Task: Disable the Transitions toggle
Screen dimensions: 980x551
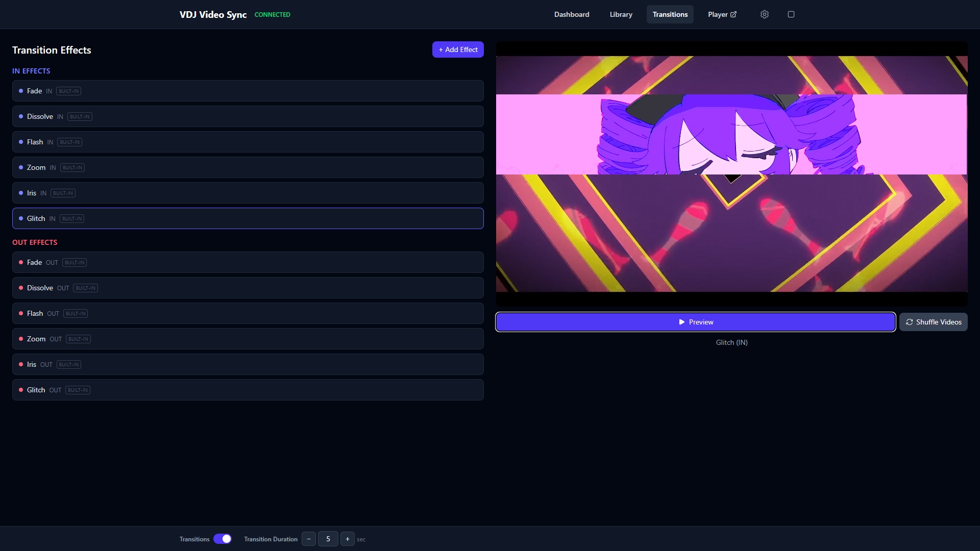Action: pyautogui.click(x=223, y=539)
